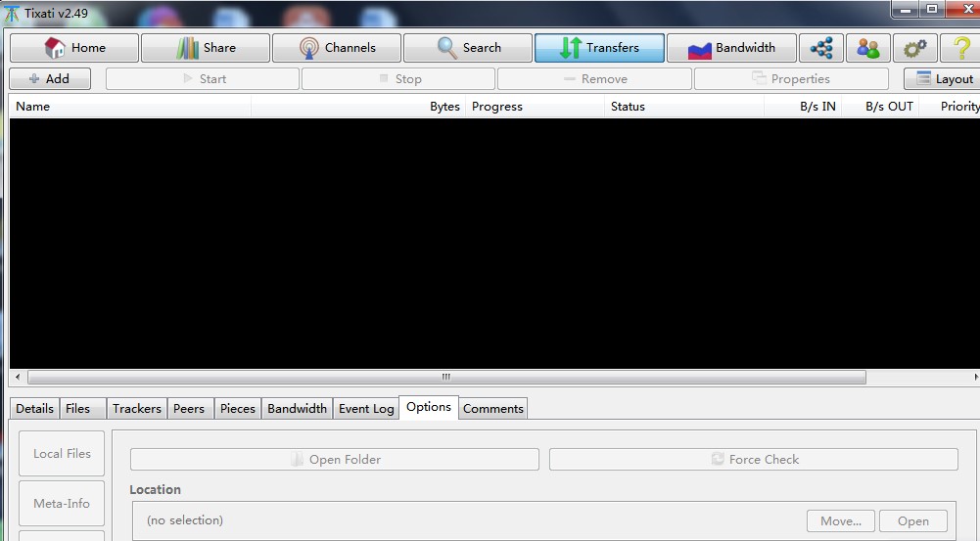The width and height of the screenshot is (980, 541).
Task: Sort by B/s OUT column
Action: point(880,107)
